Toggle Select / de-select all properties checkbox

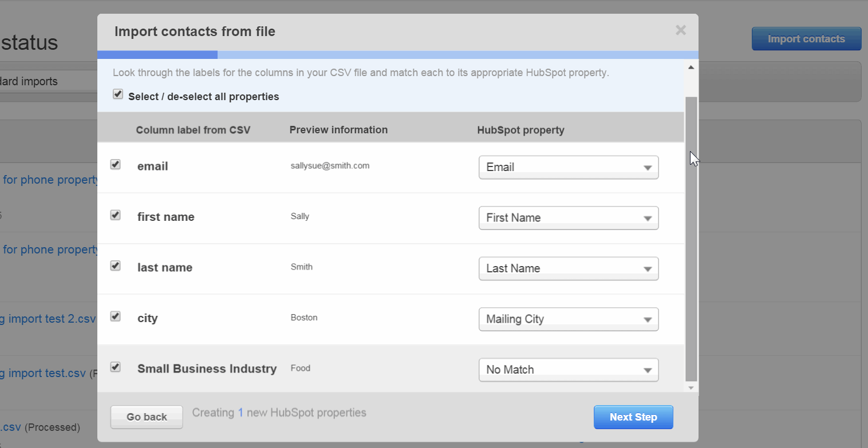118,94
